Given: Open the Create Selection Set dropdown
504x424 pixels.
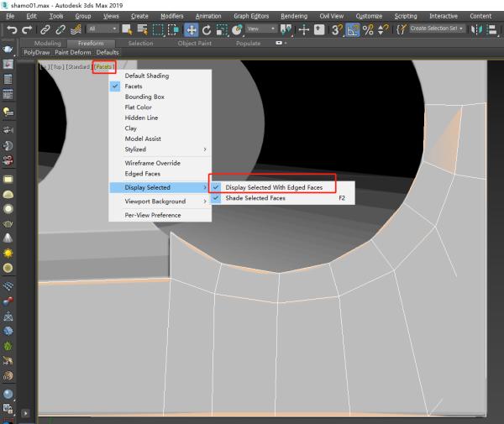Looking at the screenshot, I should click(x=437, y=29).
